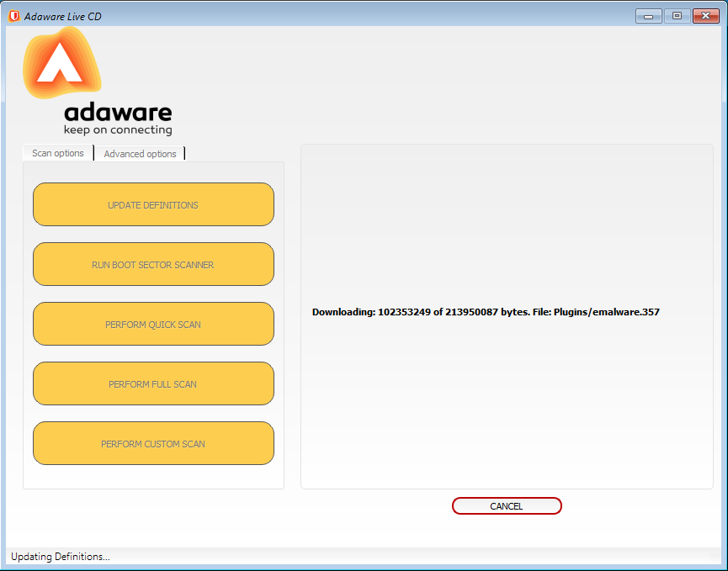Run the boot sector scanner
Screen dimensions: 728x571
click(x=153, y=265)
